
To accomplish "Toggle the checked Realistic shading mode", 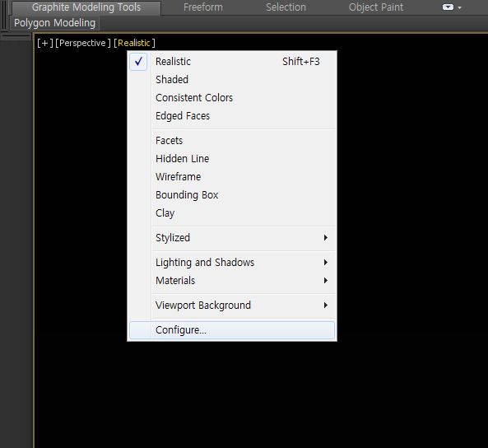I will point(232,62).
